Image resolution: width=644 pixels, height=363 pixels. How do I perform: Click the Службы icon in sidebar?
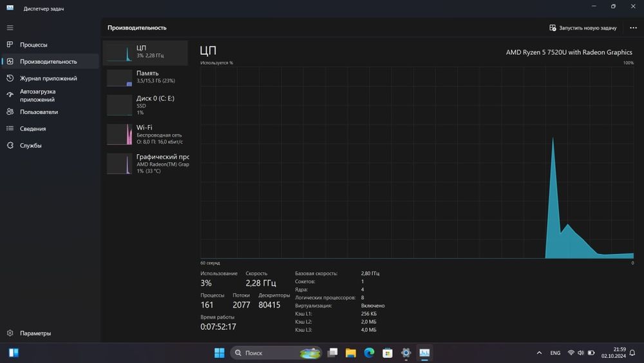tap(10, 145)
